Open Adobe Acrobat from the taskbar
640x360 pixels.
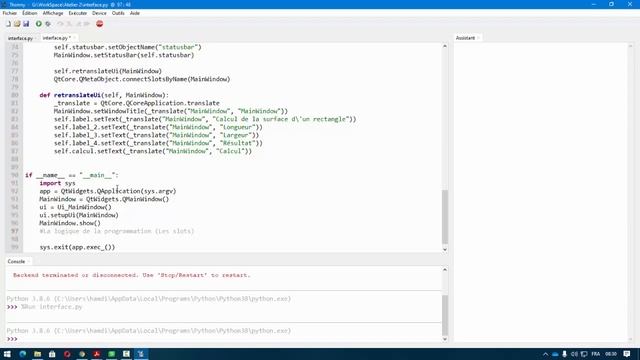(97, 354)
